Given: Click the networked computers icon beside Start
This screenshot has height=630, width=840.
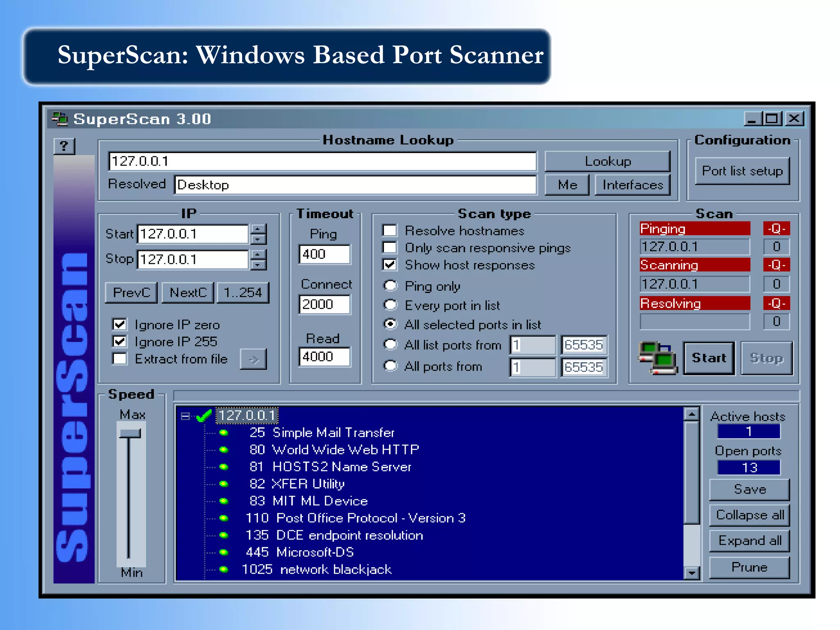Looking at the screenshot, I should [x=657, y=358].
